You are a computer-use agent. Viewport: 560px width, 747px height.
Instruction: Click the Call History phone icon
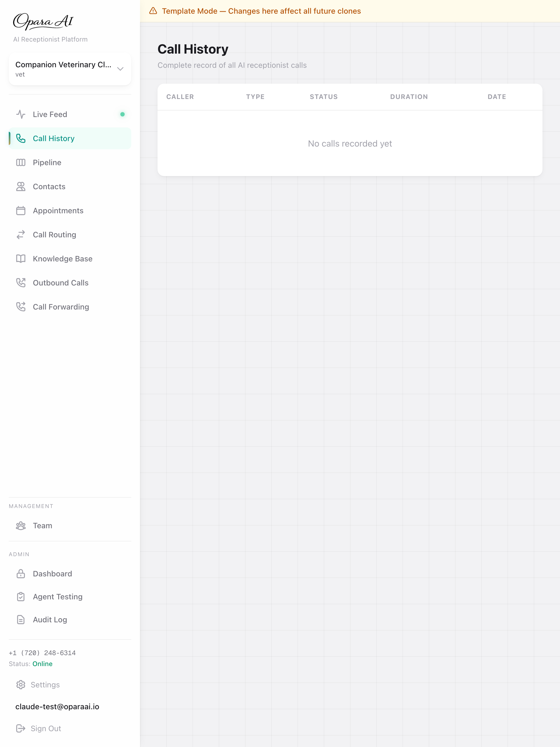[21, 138]
